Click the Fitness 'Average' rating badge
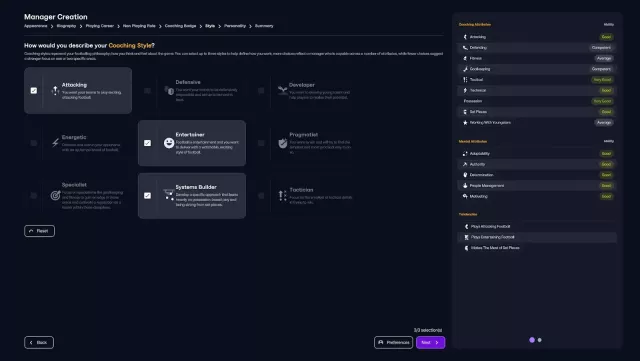Screen dimensions: 640x361 604,58
